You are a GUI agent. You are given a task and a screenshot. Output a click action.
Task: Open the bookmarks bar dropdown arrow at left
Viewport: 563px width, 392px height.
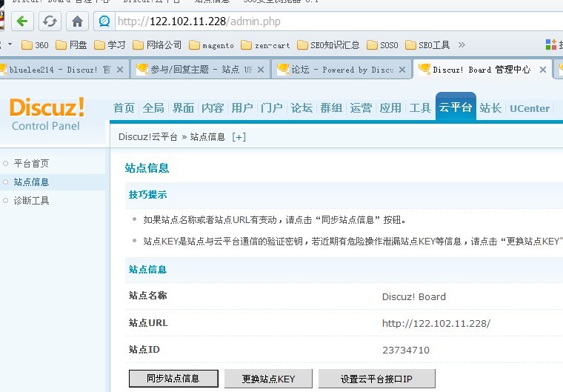tap(10, 44)
